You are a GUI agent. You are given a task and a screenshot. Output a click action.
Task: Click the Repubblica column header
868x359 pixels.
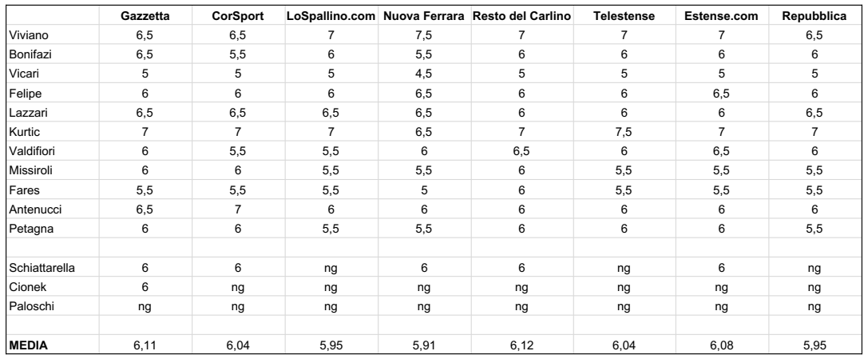(x=814, y=16)
